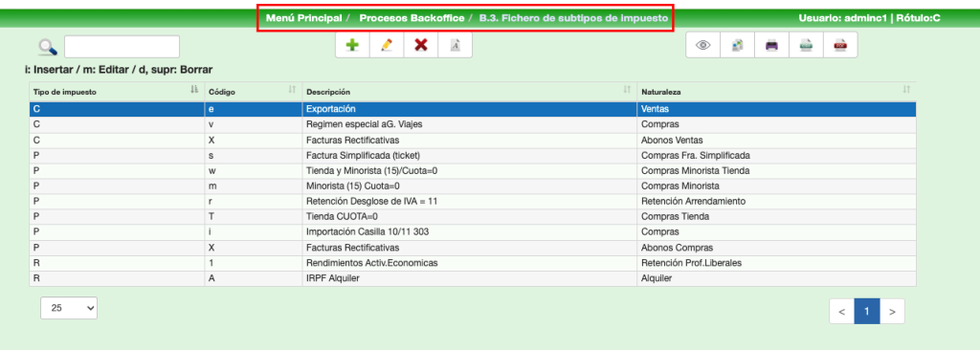Sort by Descripción column header
The image size is (980, 350).
(469, 91)
